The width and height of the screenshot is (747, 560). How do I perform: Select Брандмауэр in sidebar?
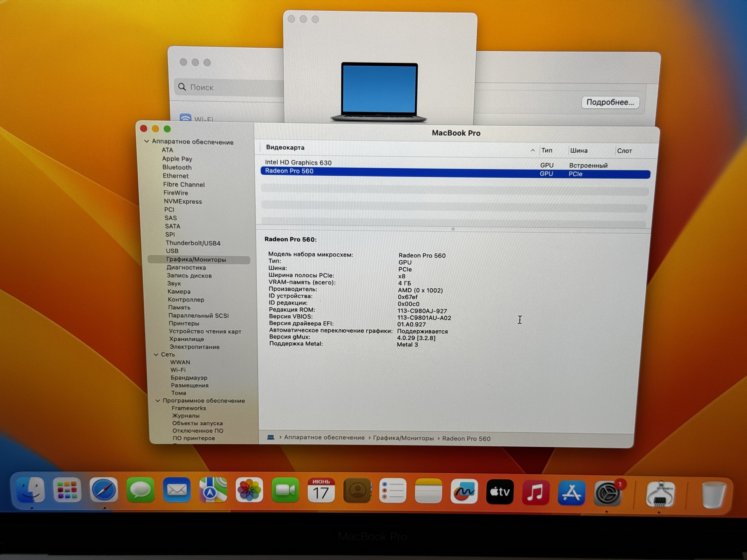click(x=189, y=378)
